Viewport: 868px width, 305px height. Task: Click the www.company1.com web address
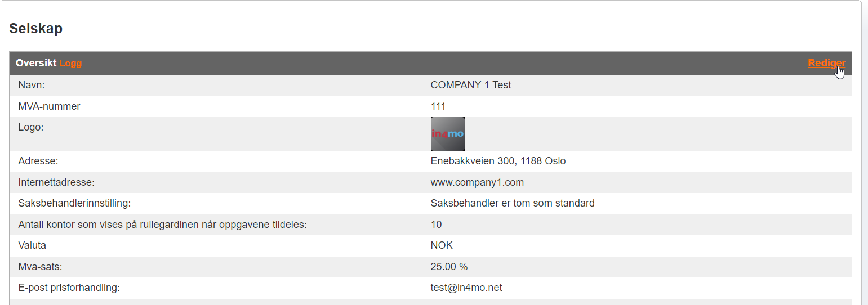point(477,182)
